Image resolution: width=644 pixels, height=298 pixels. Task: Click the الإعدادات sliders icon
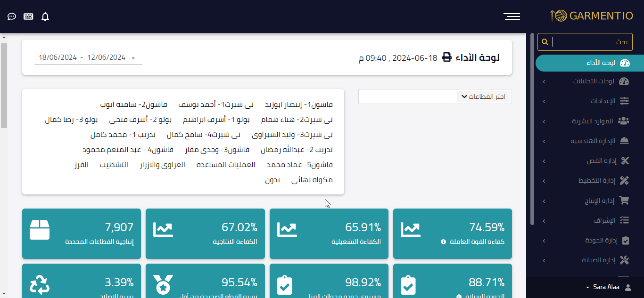[x=624, y=101]
